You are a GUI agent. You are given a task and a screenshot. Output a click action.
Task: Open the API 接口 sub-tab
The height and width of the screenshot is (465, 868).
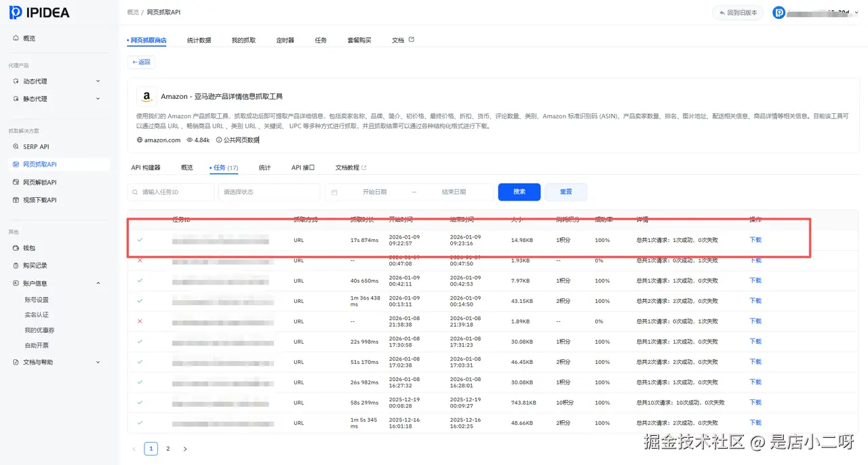coord(303,167)
